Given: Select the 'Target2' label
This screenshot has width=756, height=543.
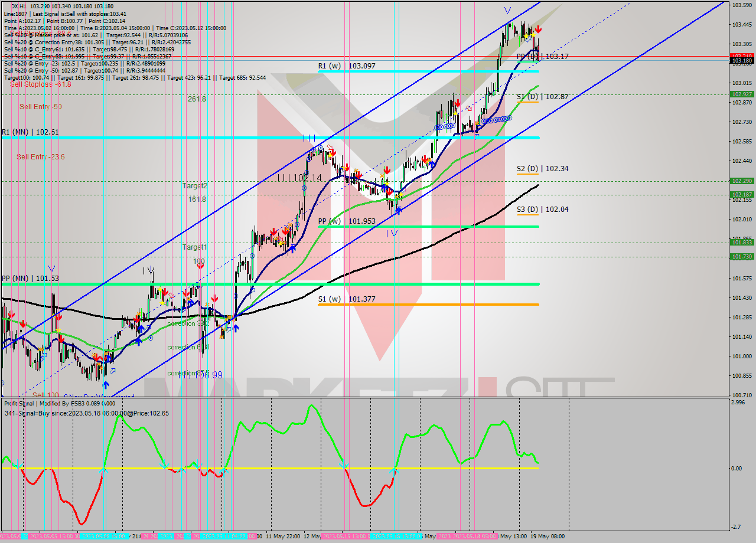Looking at the screenshot, I should (x=194, y=186).
